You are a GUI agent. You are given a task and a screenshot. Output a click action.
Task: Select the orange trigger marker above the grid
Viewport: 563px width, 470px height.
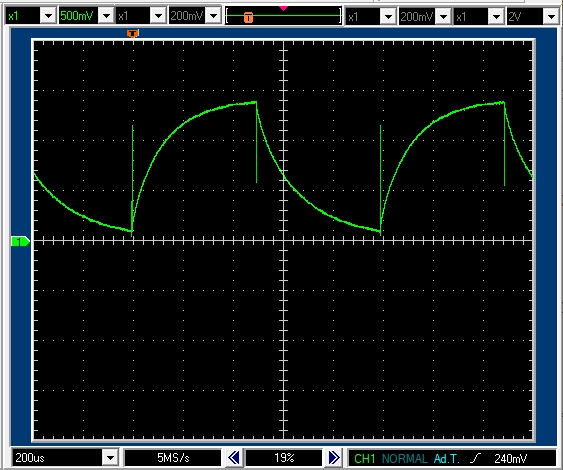coord(132,34)
